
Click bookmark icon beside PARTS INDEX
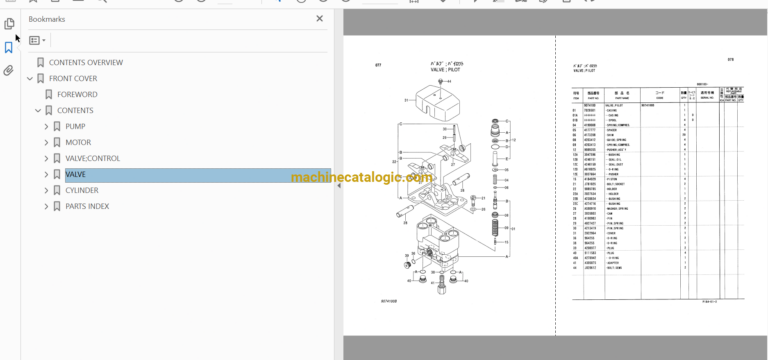point(57,207)
